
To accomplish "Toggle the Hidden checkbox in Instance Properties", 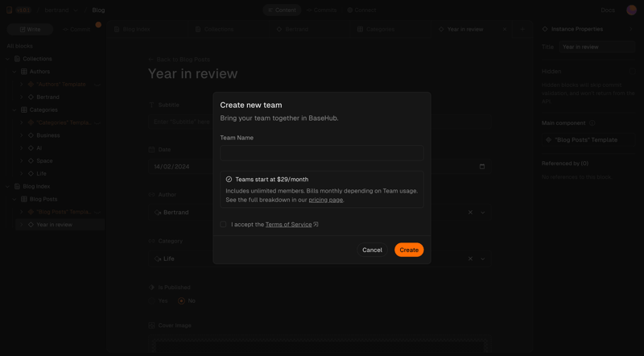I will [633, 71].
